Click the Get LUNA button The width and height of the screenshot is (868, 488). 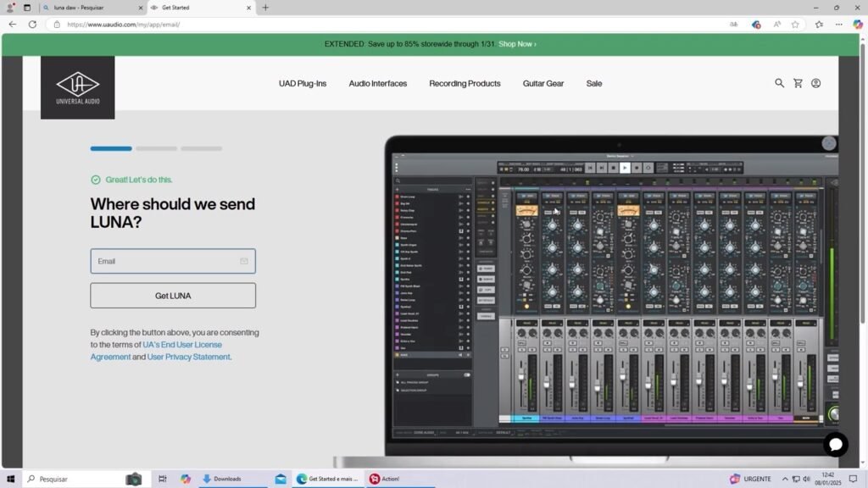[173, 296]
